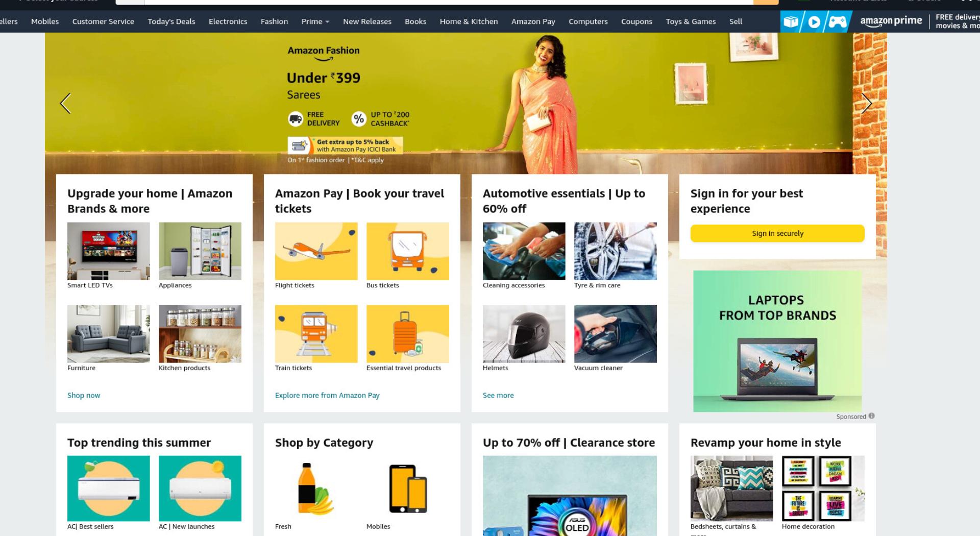
Task: Go to Electronics in the navigation bar
Action: click(x=228, y=21)
